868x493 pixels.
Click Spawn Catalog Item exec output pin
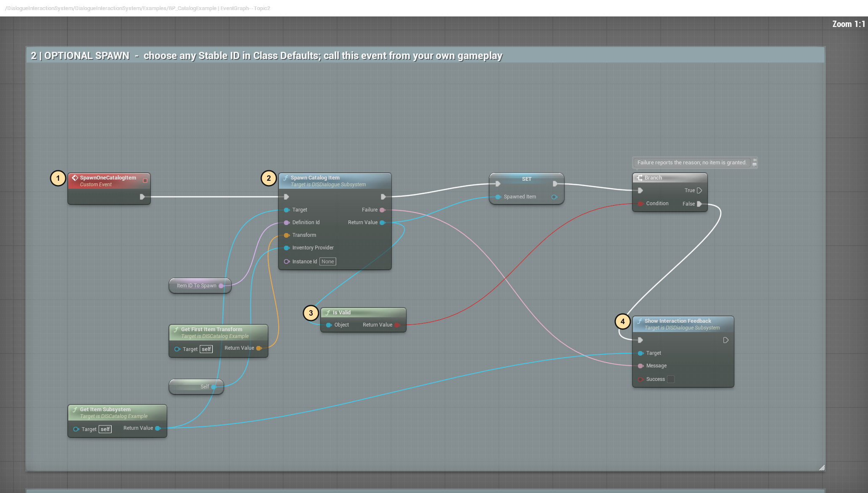[383, 197]
